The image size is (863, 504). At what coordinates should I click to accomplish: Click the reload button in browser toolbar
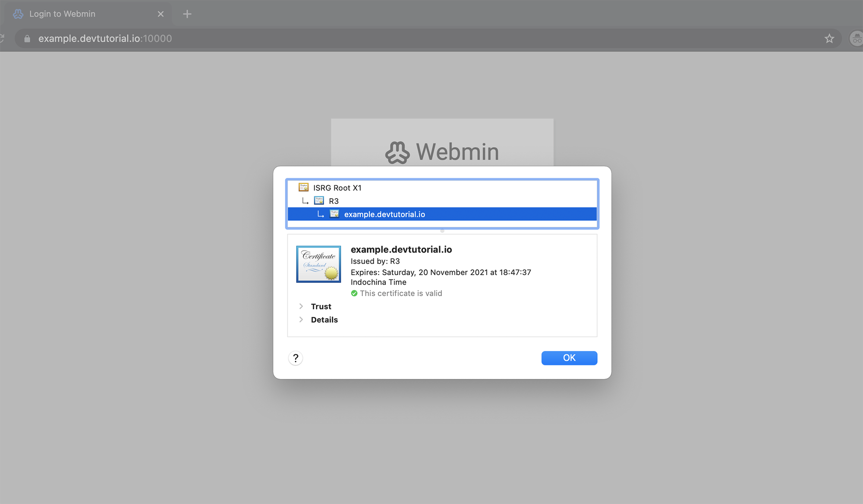(2, 38)
